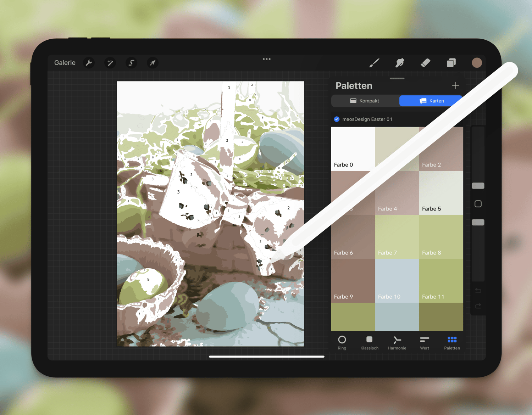
Task: Open the Actions wrench menu
Action: coord(89,63)
